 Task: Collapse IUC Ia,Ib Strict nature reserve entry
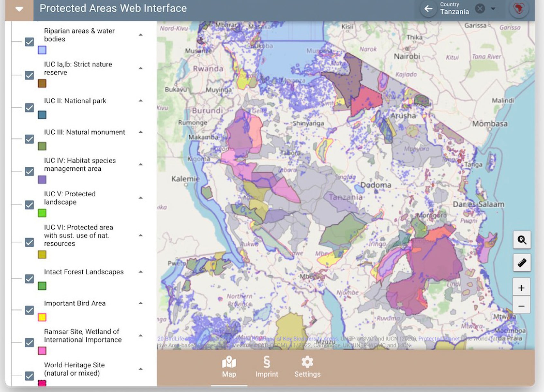pyautogui.click(x=141, y=68)
